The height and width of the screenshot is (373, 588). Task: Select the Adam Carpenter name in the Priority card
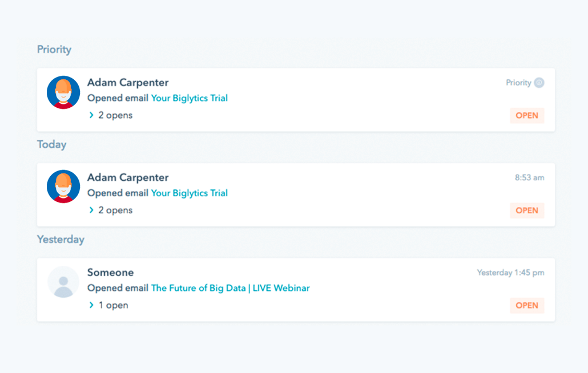pos(128,83)
